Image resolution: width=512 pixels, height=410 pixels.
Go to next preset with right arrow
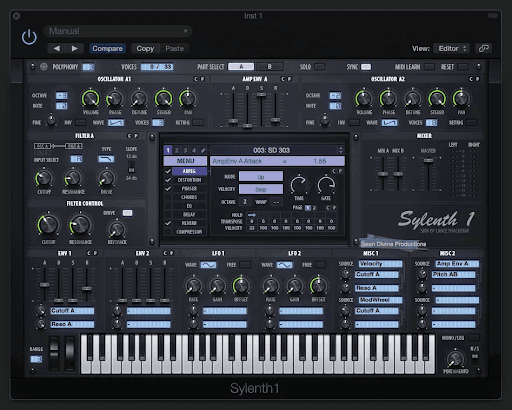click(x=75, y=49)
